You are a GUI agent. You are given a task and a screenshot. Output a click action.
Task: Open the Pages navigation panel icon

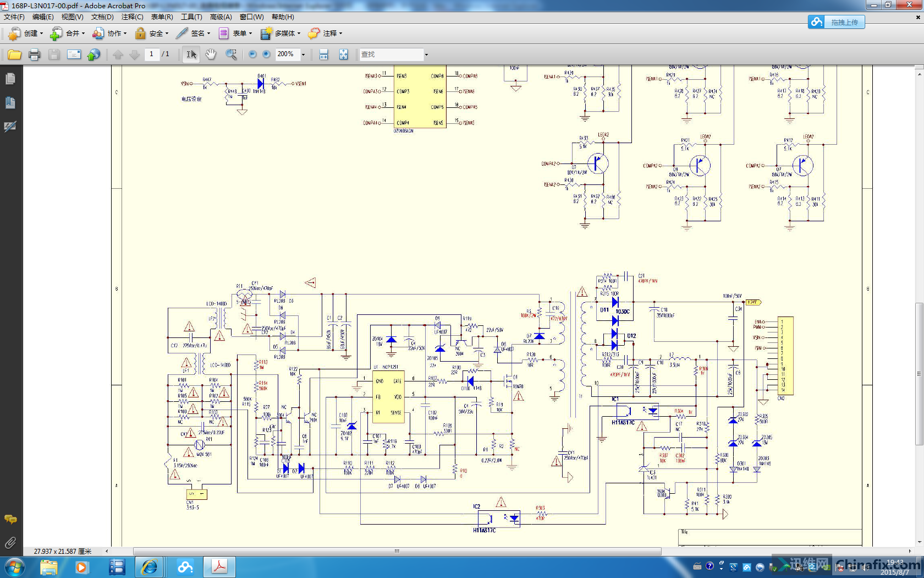(10, 79)
